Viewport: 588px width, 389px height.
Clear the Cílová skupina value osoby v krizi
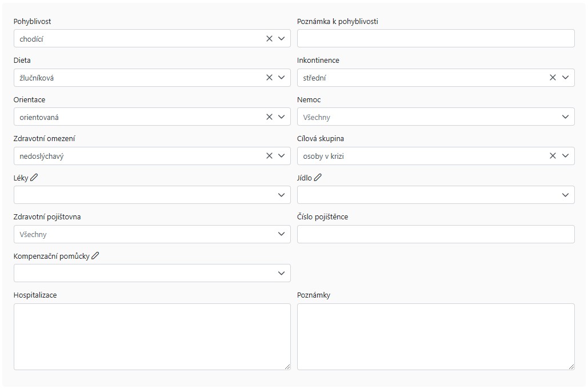click(x=553, y=156)
